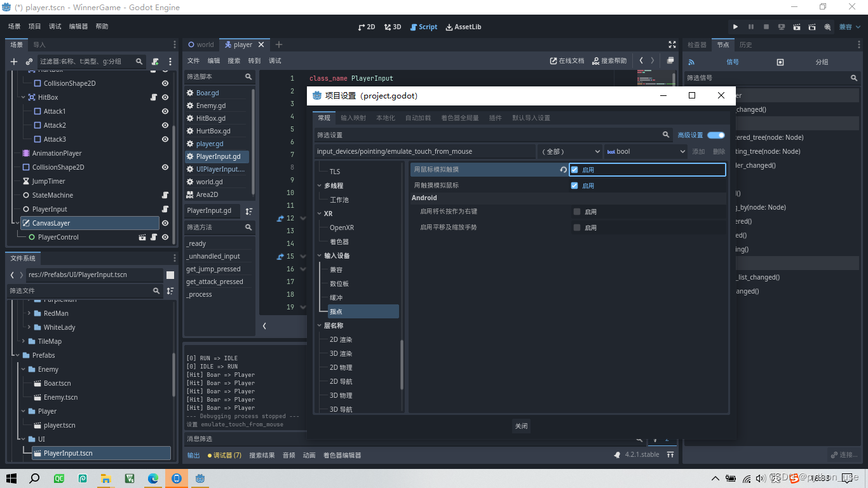868x488 pixels.
Task: Enable 启用将长按作为右键 for Android
Action: pyautogui.click(x=577, y=211)
